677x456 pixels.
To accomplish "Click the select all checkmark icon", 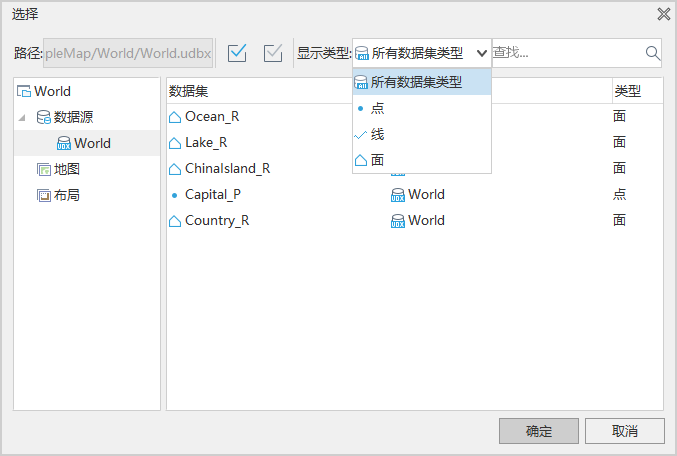I will 237,53.
